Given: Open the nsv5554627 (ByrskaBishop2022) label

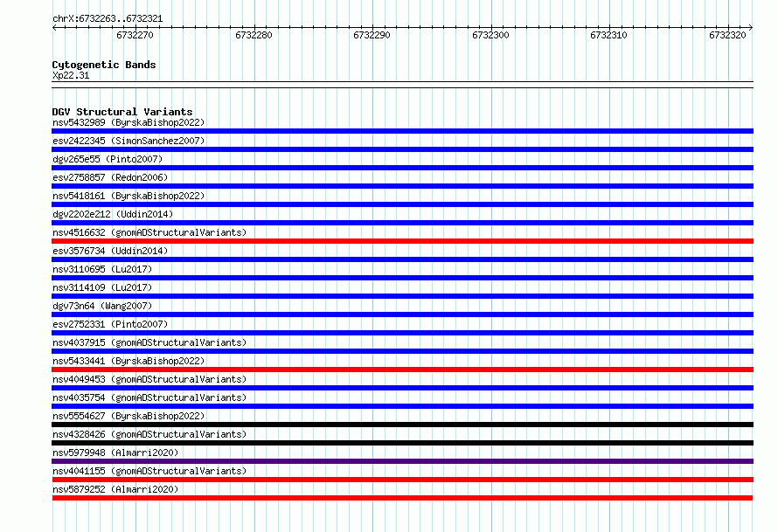Looking at the screenshot, I should (x=129, y=416).
